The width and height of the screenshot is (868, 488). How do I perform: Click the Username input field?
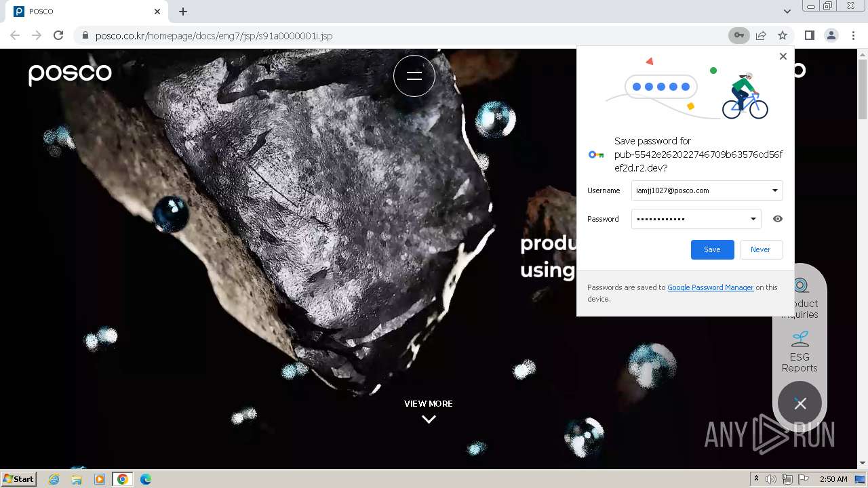[707, 190]
